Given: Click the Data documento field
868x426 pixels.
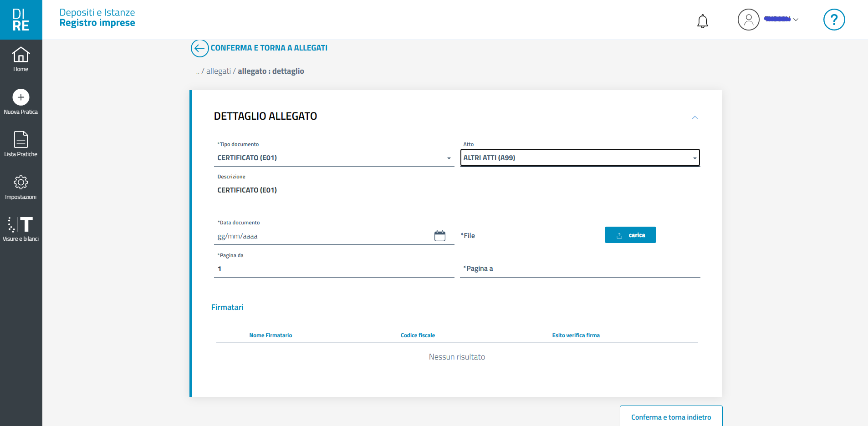Looking at the screenshot, I should tap(323, 236).
